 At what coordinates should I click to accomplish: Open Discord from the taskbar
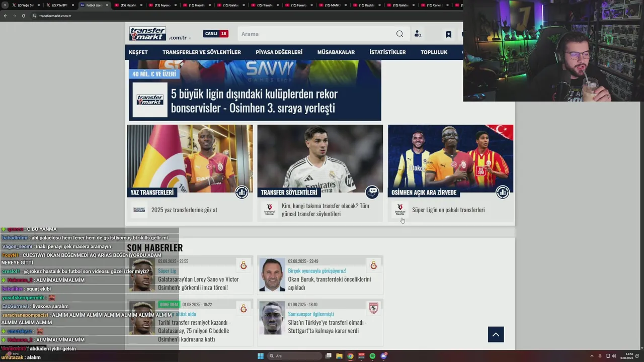coord(383,356)
